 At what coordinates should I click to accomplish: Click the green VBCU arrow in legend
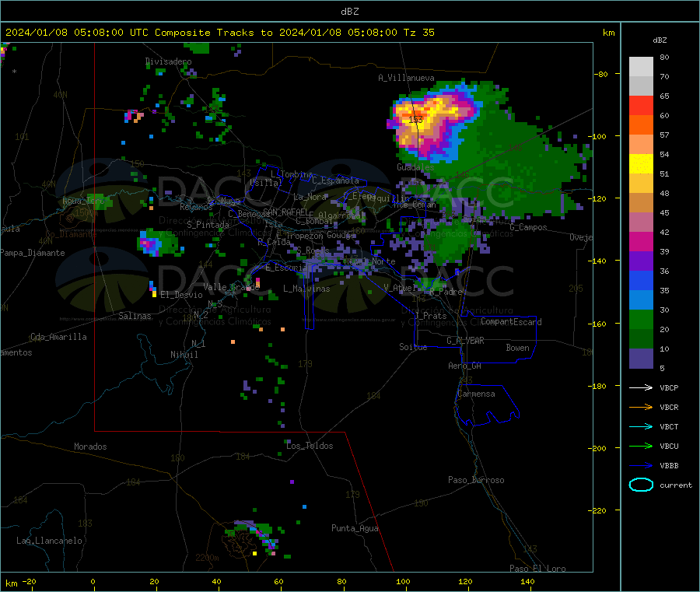click(x=641, y=446)
